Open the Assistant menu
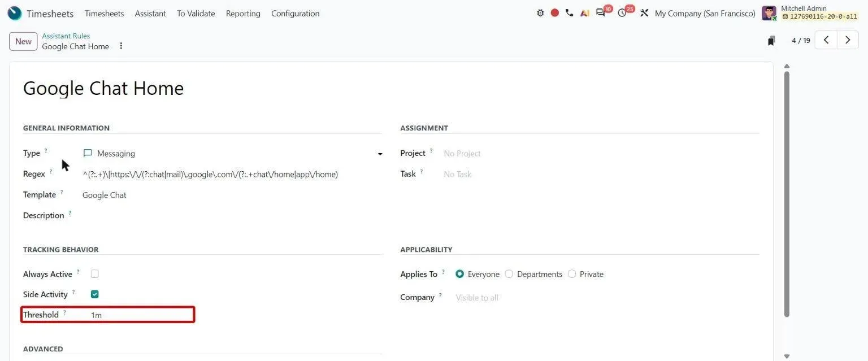The image size is (868, 361). click(x=150, y=14)
